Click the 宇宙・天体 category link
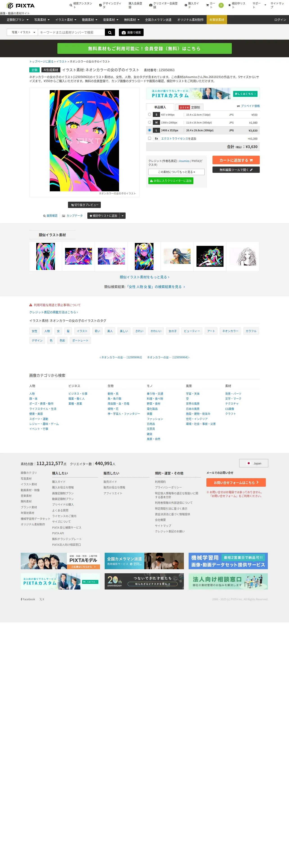Image resolution: width=289 pixels, height=868 pixels. [192, 394]
